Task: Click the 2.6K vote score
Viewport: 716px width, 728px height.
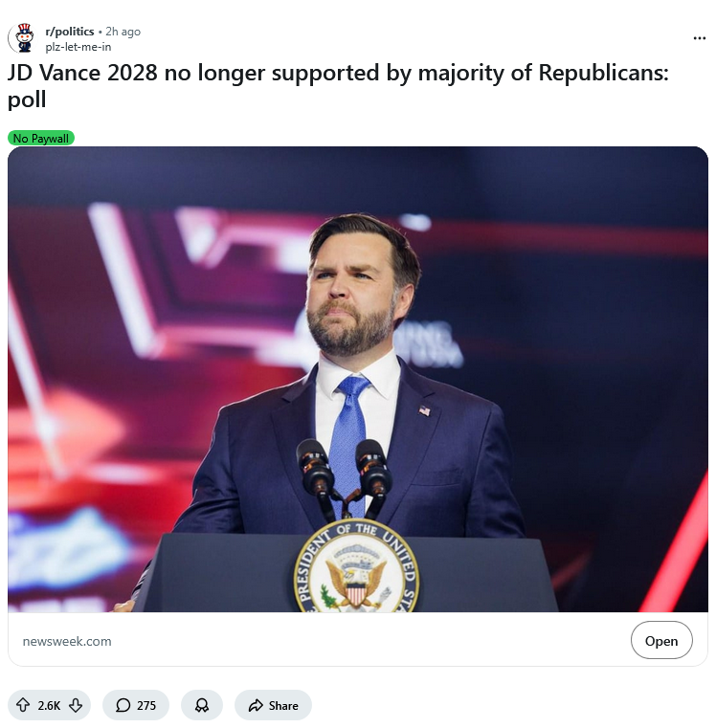Action: tap(49, 706)
